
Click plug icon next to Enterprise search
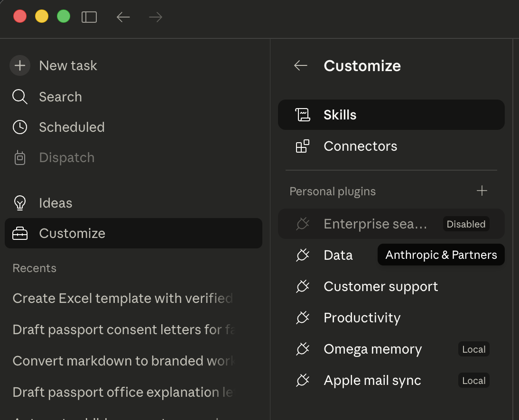[x=303, y=224]
